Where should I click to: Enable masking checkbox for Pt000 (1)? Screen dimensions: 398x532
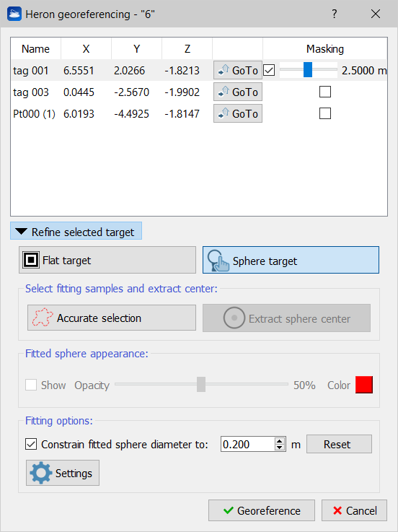325,113
